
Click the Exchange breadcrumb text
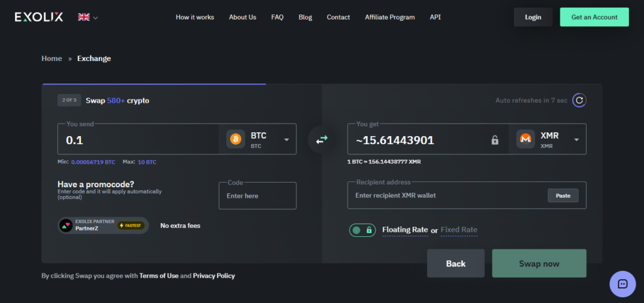(x=94, y=59)
